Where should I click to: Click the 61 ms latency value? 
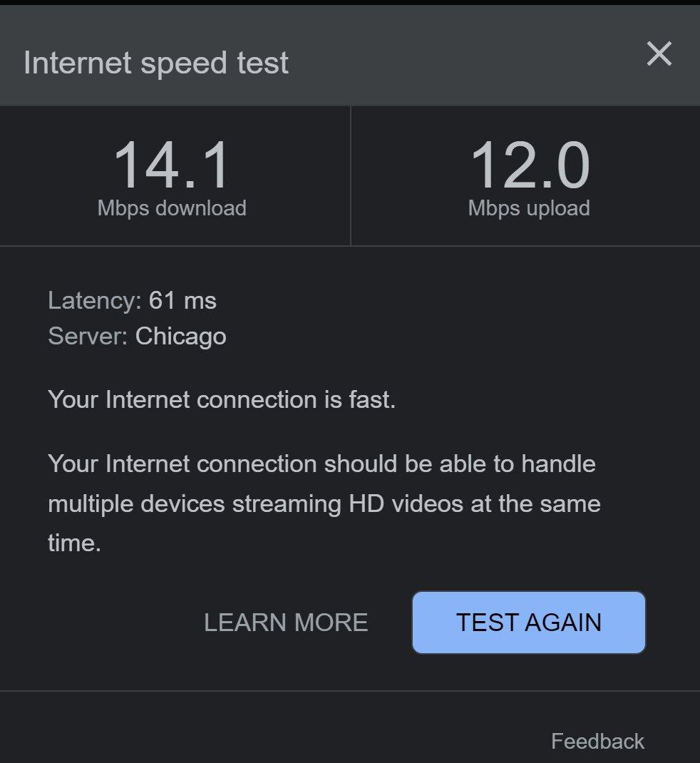[x=182, y=301]
